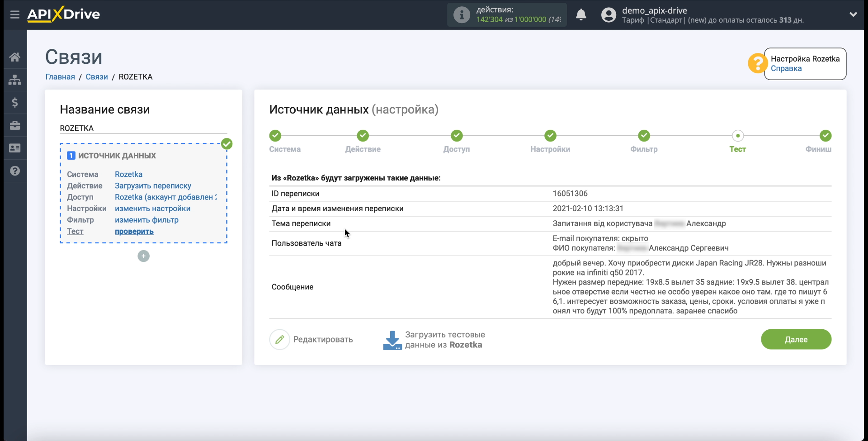Open billing dollar icon in sidebar
The image size is (868, 441).
click(15, 103)
